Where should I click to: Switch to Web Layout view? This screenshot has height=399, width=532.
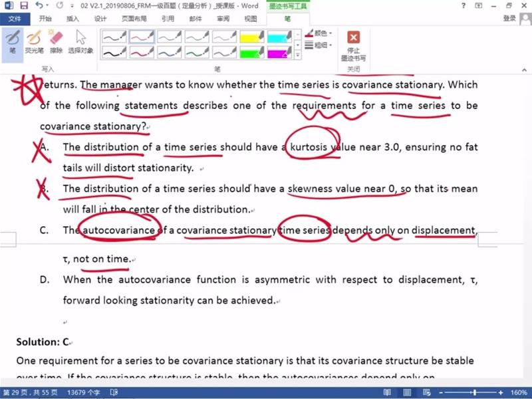point(426,392)
